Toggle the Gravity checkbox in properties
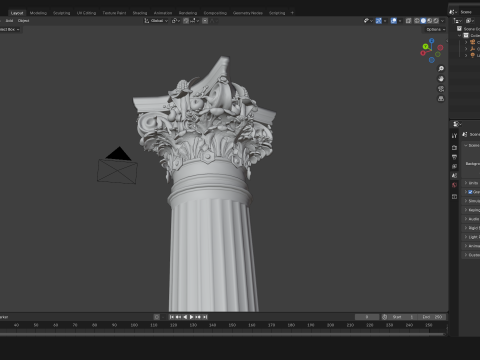Screen dimensions: 480x360 click(x=470, y=192)
